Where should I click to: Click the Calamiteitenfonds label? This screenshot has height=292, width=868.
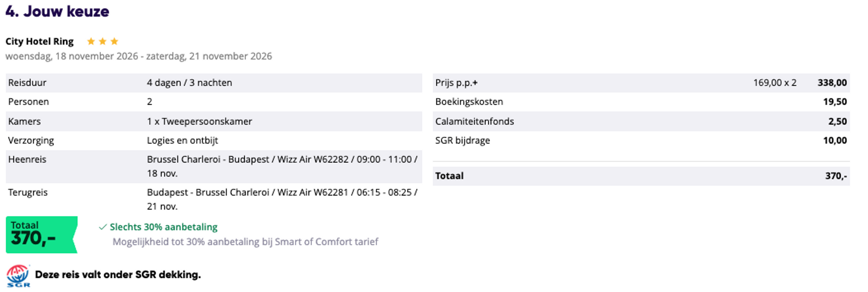tap(474, 121)
